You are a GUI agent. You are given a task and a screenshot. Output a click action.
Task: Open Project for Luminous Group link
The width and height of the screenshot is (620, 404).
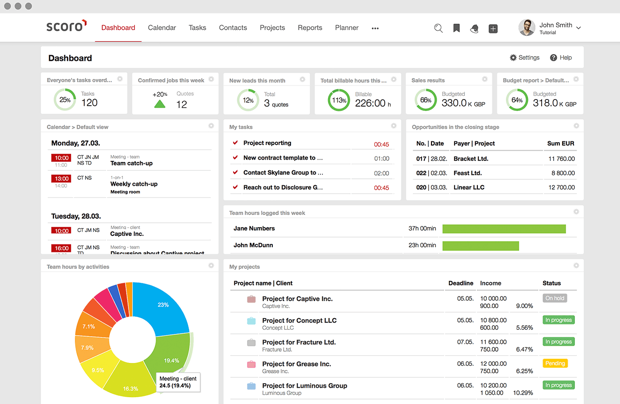click(304, 386)
